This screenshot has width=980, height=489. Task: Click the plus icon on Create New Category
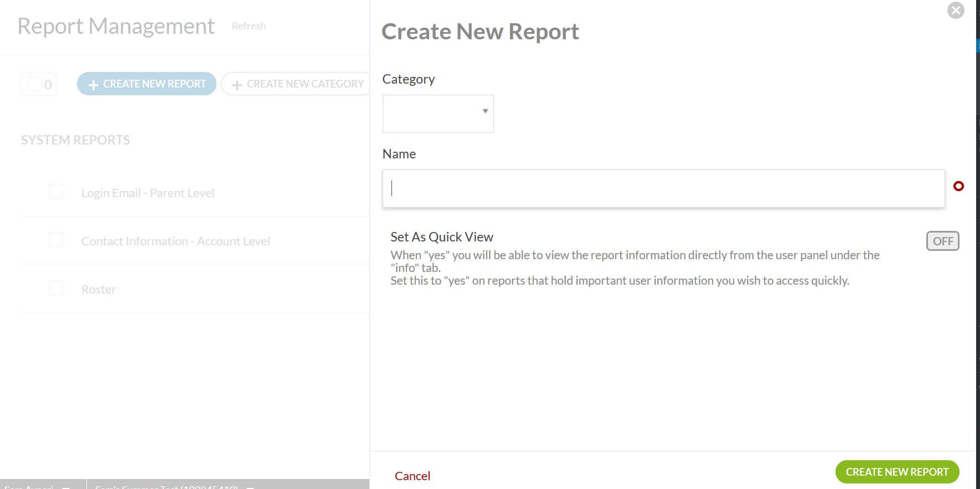click(237, 85)
